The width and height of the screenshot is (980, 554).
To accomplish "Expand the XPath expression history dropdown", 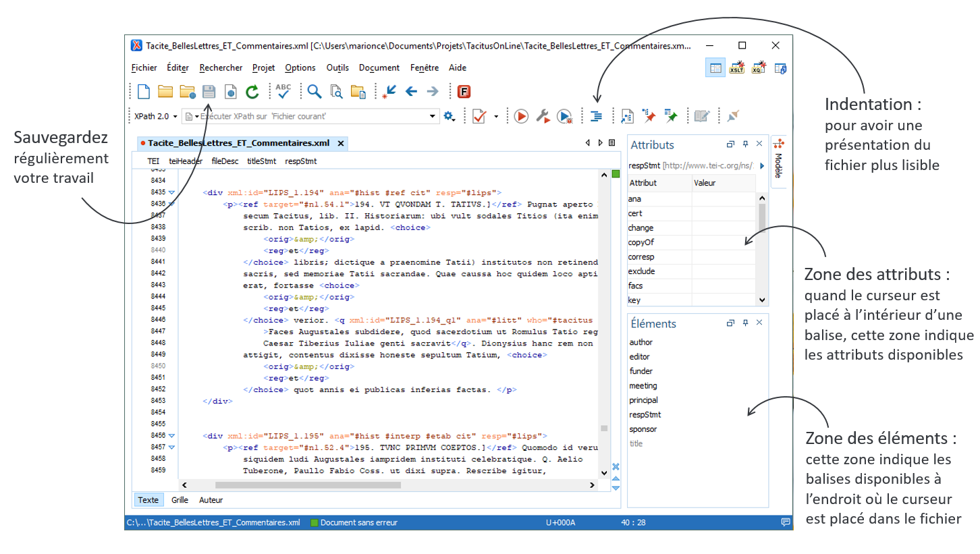I will click(x=433, y=117).
